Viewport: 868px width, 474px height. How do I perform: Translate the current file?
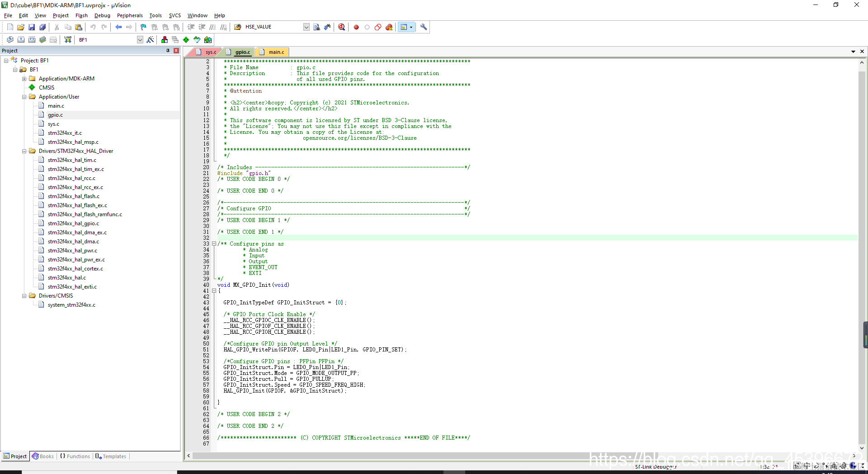(x=10, y=40)
